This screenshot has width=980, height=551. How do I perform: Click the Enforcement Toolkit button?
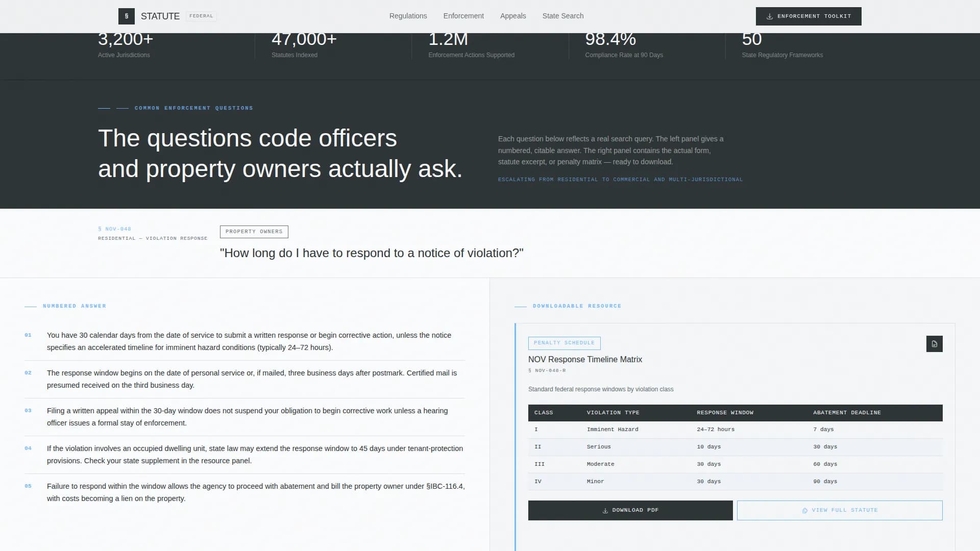tap(808, 16)
